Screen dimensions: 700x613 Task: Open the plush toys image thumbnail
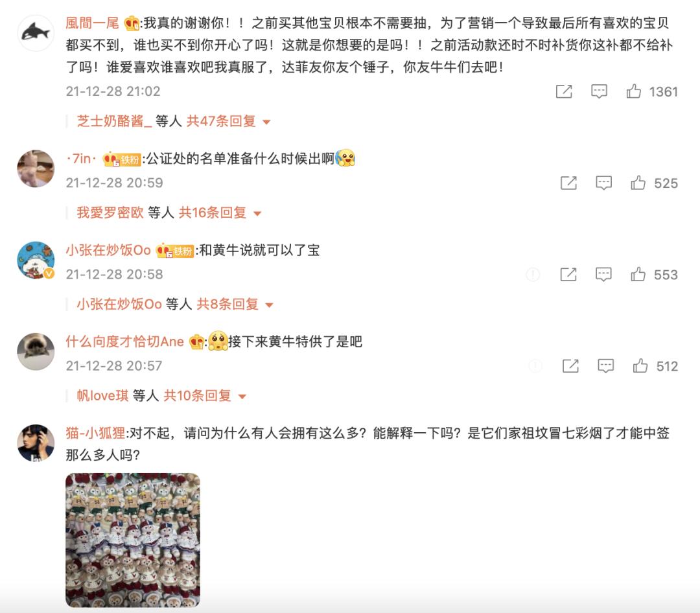pos(133,540)
